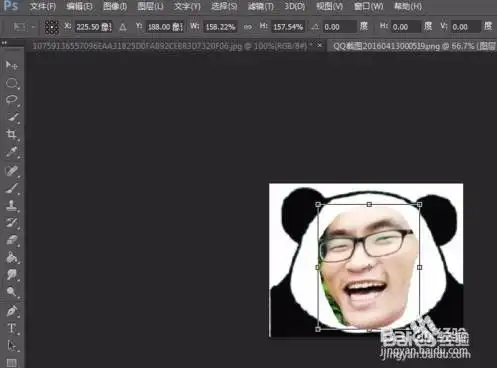Expand the tools panel double arrow

click(4, 43)
